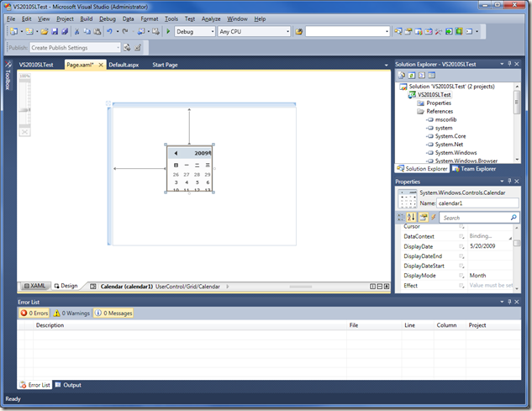Click the Copy toolbar icon
532x411 pixels.
[87, 32]
